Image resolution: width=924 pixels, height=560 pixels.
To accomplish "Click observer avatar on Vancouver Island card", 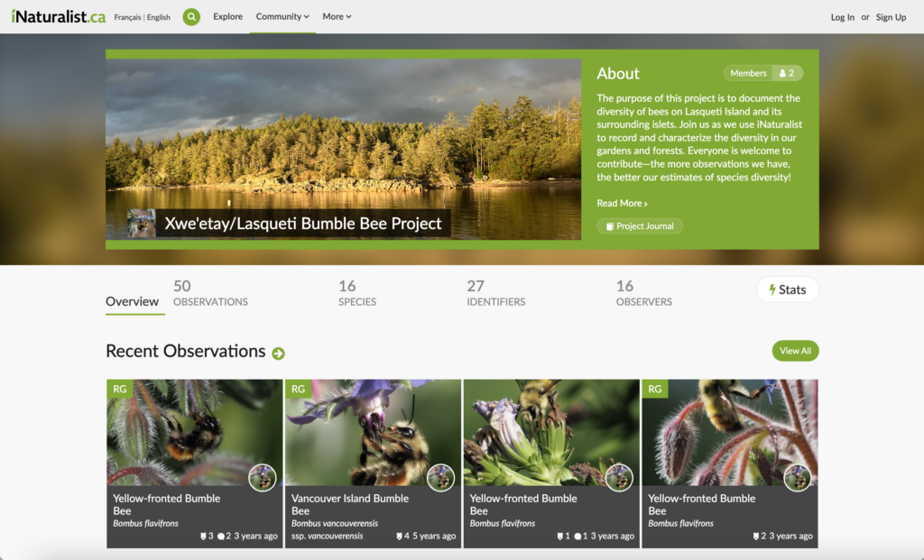I will point(440,477).
